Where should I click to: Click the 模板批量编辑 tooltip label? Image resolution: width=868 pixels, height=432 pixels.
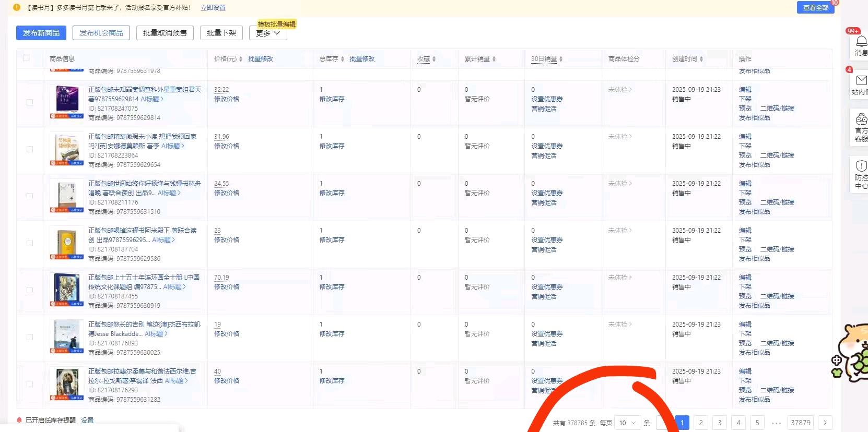point(276,24)
